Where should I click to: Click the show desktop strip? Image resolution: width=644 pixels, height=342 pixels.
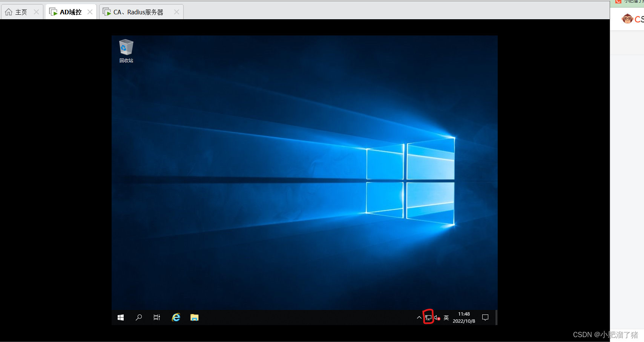[496, 317]
